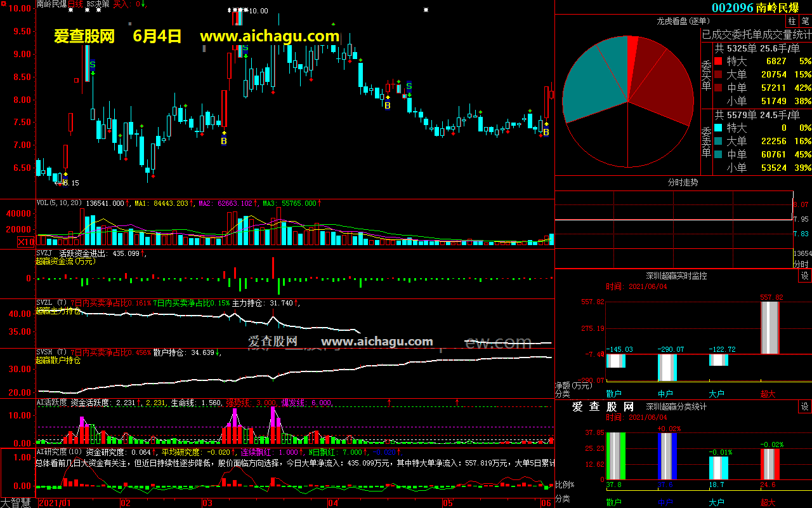Click the lone star marker above the April candles
This screenshot has width=812, height=508.
click(x=426, y=10)
